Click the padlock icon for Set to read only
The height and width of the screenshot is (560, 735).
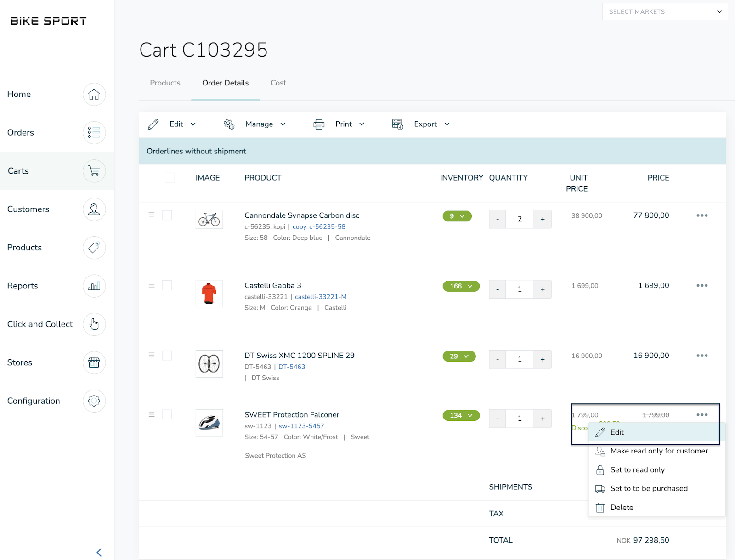600,470
